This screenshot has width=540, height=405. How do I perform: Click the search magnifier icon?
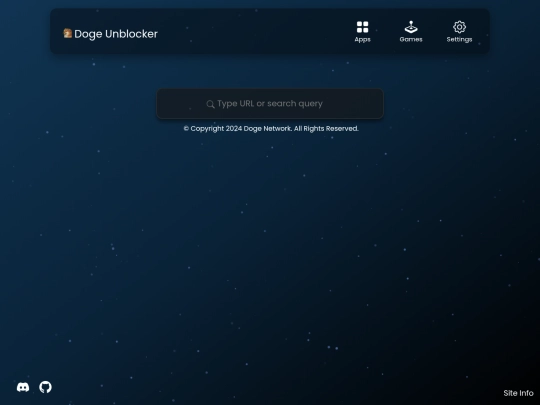pos(210,104)
